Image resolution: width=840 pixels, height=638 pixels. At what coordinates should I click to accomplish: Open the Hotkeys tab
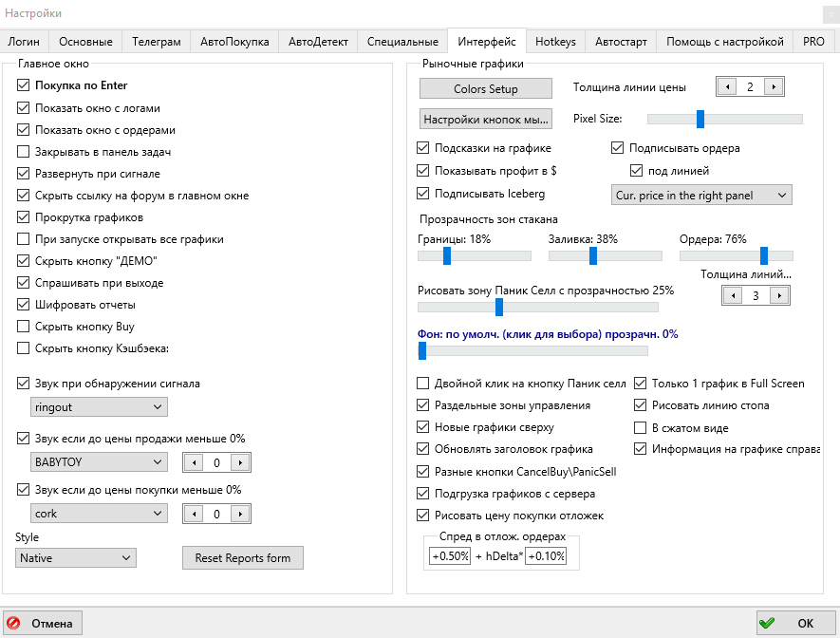[555, 42]
